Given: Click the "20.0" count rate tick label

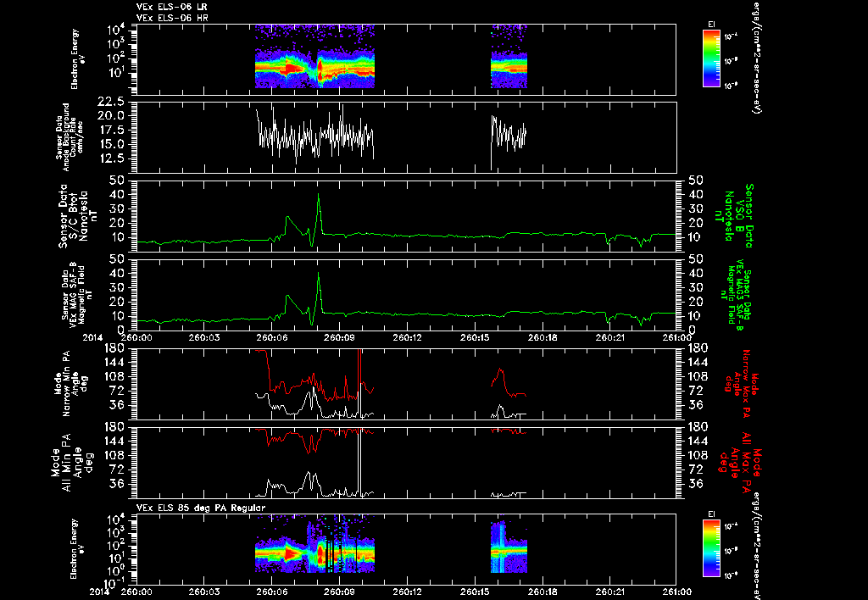Looking at the screenshot, I should 113,116.
